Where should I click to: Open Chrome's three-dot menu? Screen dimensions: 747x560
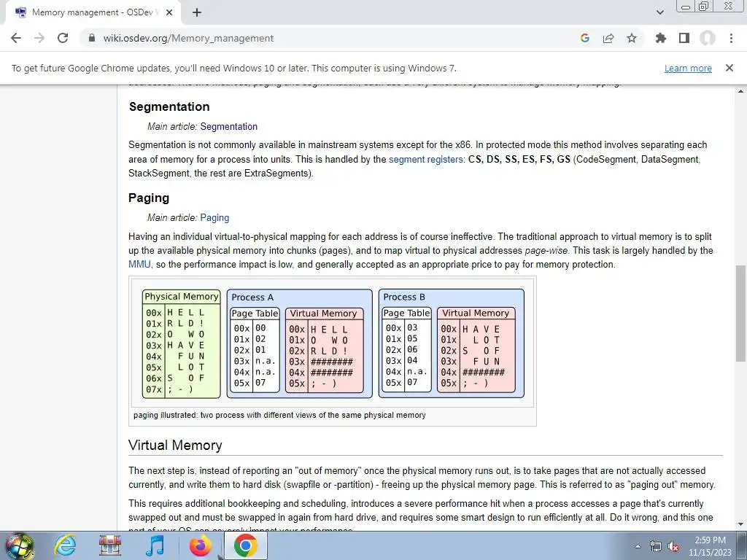(731, 38)
